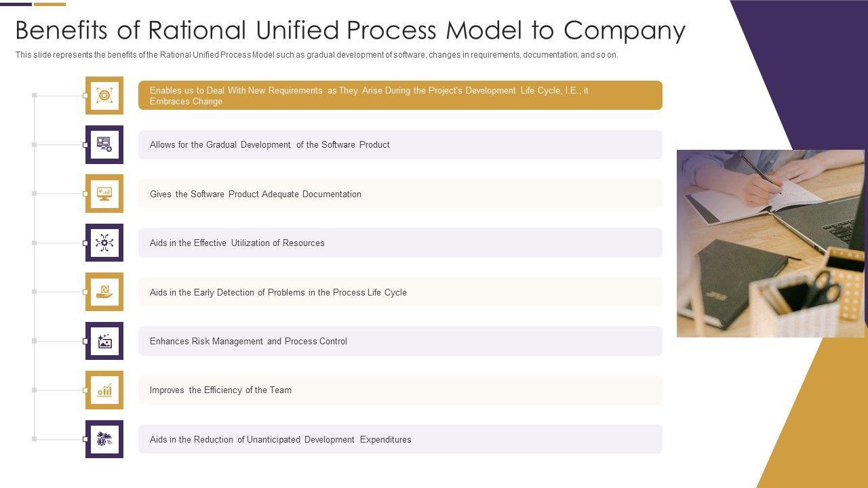Image resolution: width=868 pixels, height=488 pixels.
Task: Click the slide title 'Benefits of Rational Unified Process Model'
Action: (350, 30)
